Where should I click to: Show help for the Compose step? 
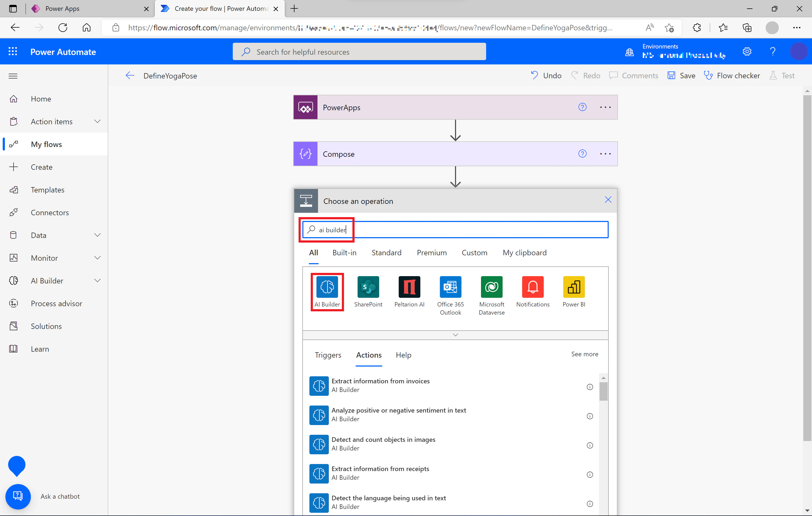[x=582, y=154]
